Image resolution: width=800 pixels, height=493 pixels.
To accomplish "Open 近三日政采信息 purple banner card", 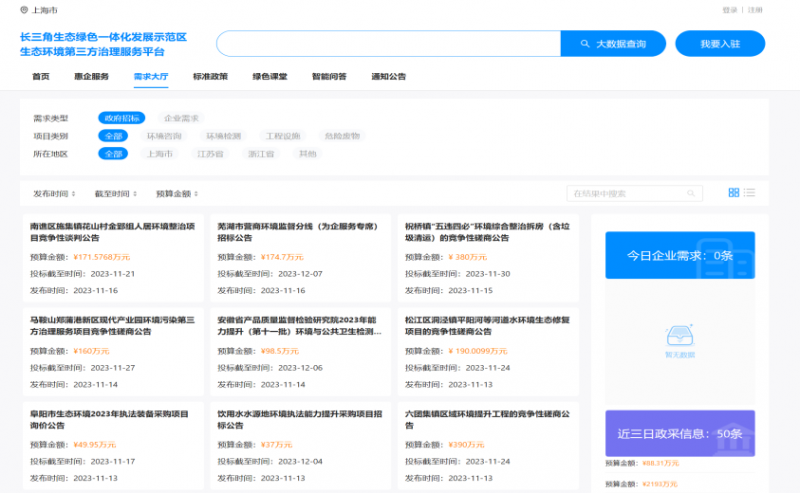I will [680, 433].
